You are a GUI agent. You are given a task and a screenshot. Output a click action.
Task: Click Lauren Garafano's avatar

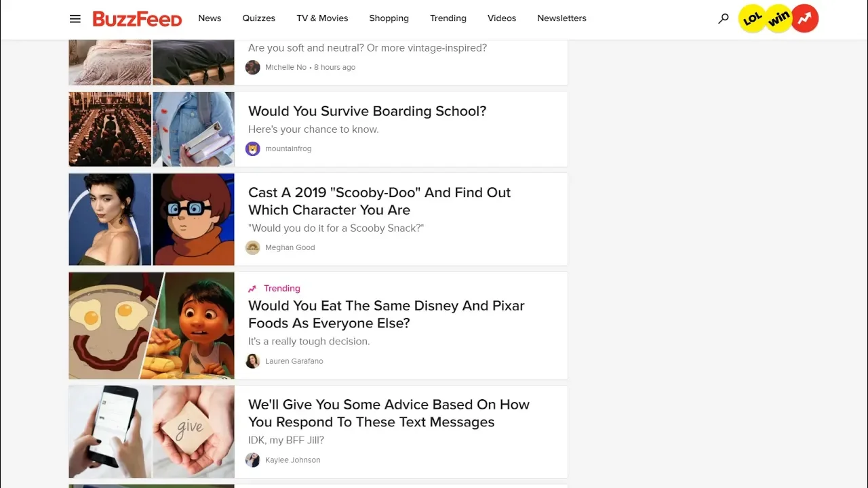click(x=253, y=361)
